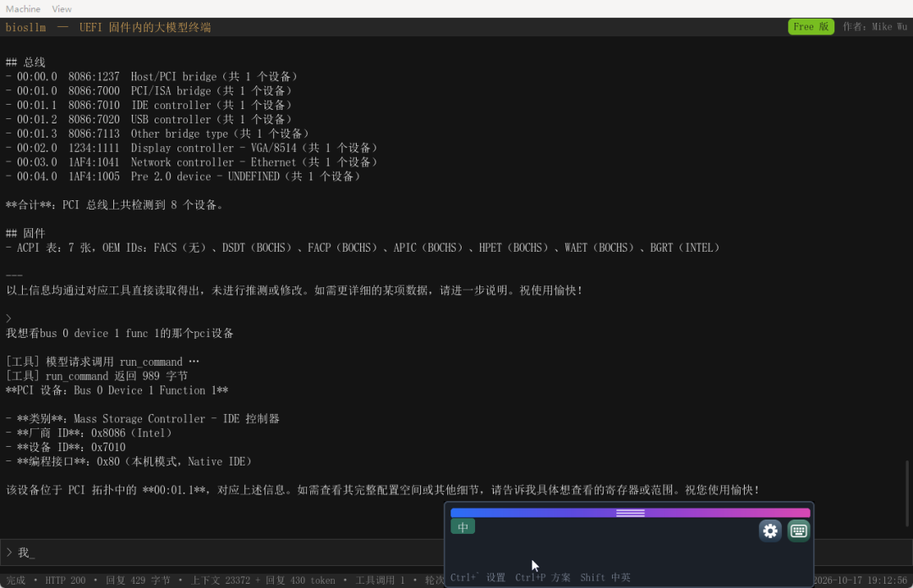Click the 编程接口 0x80 Native IDE line
The width and height of the screenshot is (913, 588).
click(x=129, y=461)
